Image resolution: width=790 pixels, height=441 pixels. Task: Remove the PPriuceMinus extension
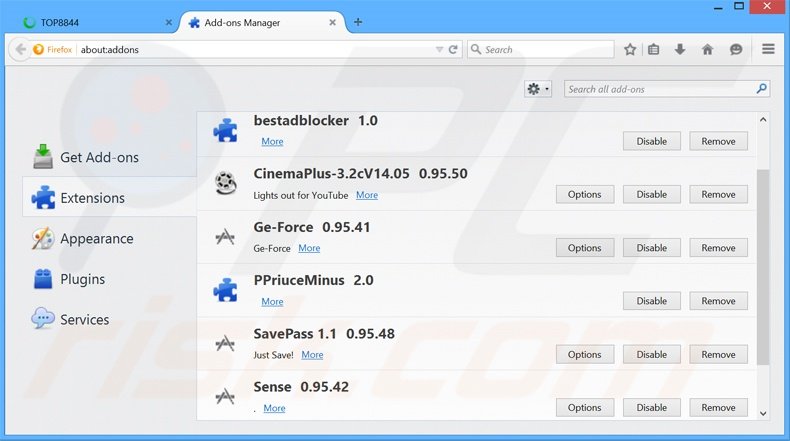(718, 301)
